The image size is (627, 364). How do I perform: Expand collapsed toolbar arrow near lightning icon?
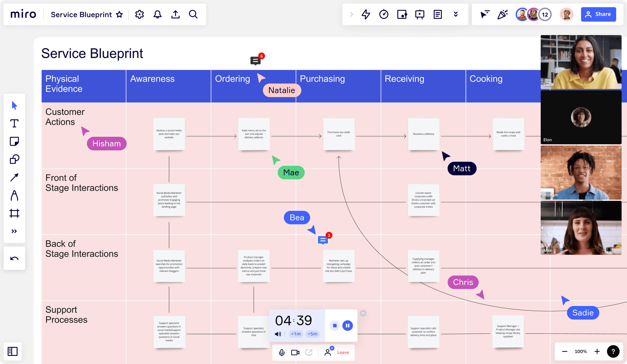click(351, 14)
